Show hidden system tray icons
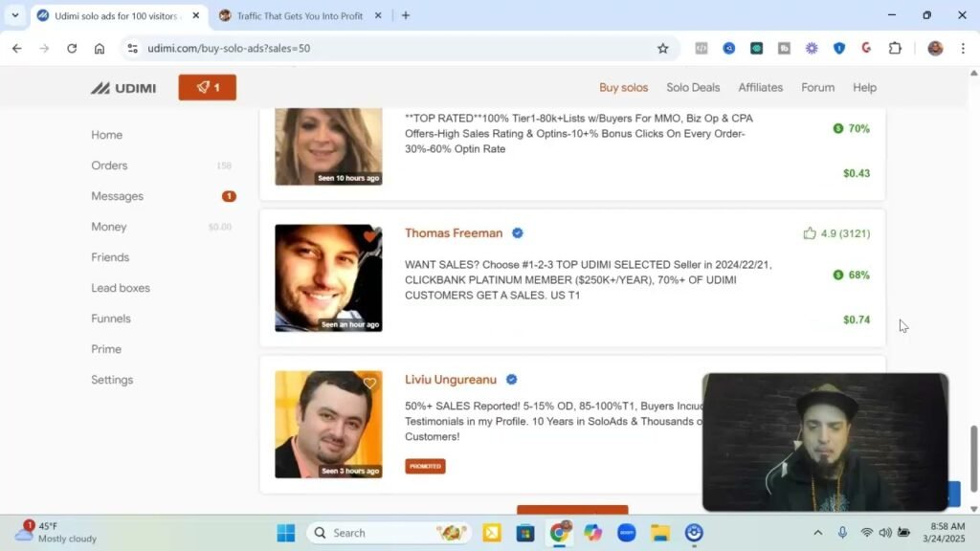980x551 pixels. 817,533
